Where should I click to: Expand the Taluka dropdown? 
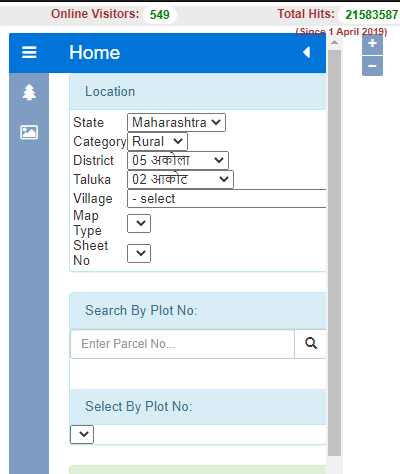pyautogui.click(x=180, y=179)
